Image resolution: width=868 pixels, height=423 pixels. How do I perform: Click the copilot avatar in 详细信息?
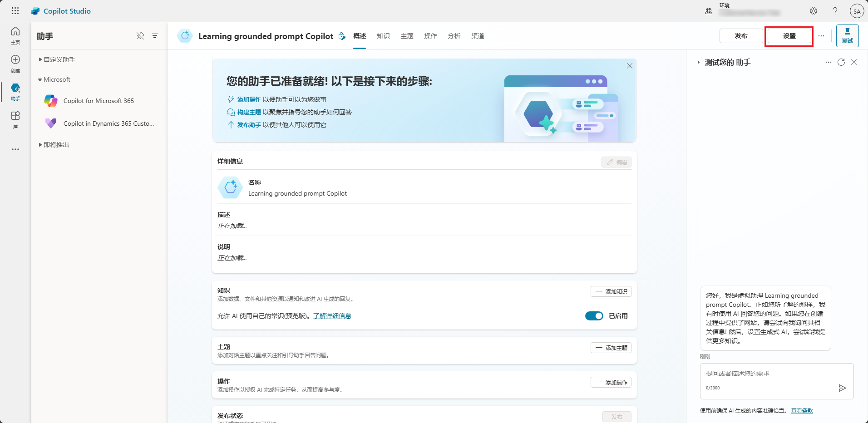230,187
